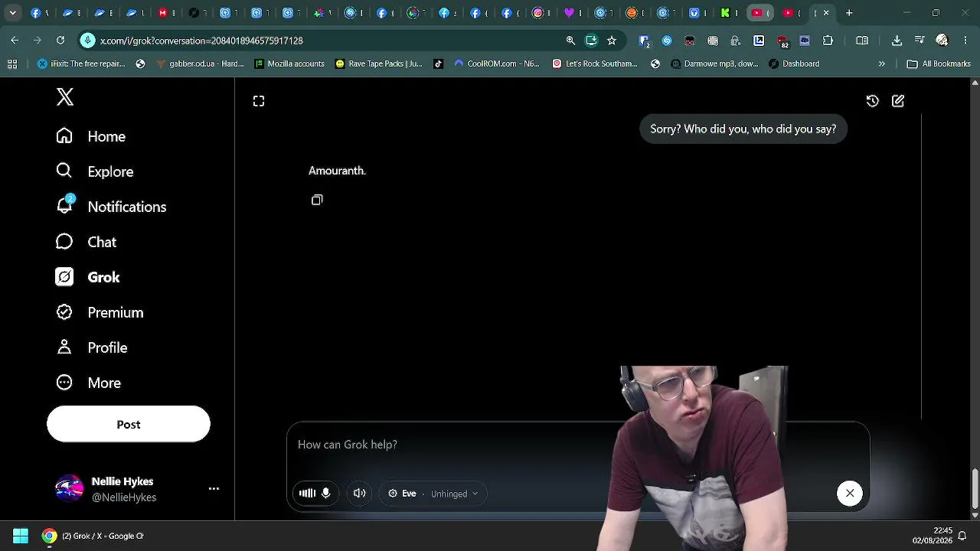
Task: Copy the Amouranth response text
Action: (x=317, y=200)
